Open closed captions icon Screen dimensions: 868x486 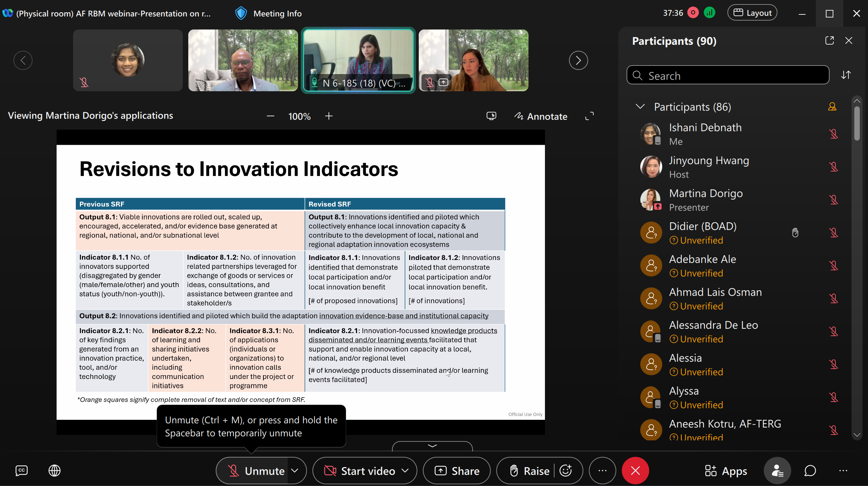click(x=22, y=471)
